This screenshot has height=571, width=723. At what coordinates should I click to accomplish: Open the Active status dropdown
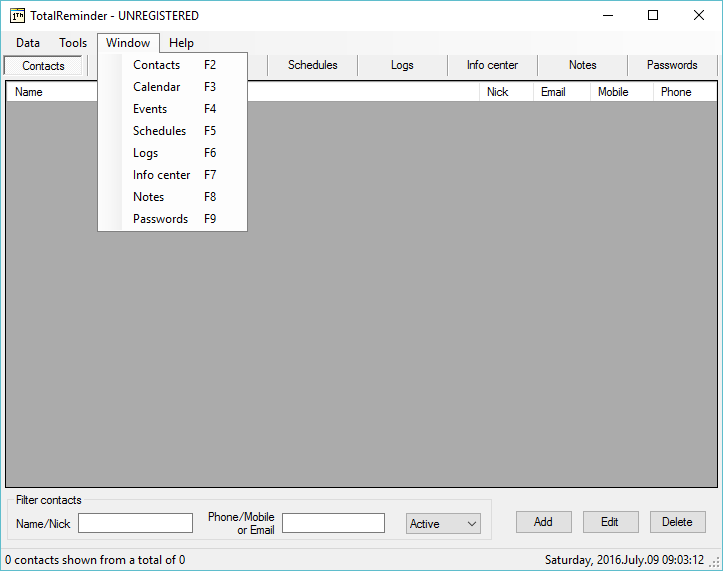pos(443,523)
